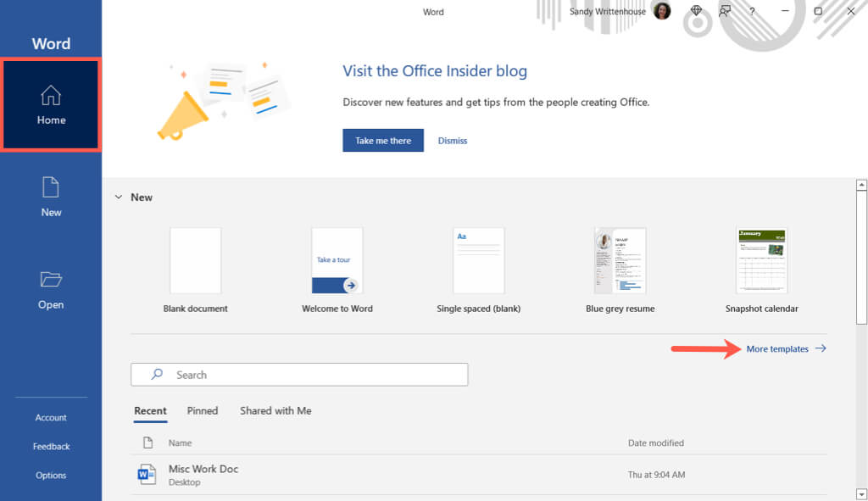Select the Blank document template
This screenshot has height=501, width=868.
pyautogui.click(x=196, y=260)
